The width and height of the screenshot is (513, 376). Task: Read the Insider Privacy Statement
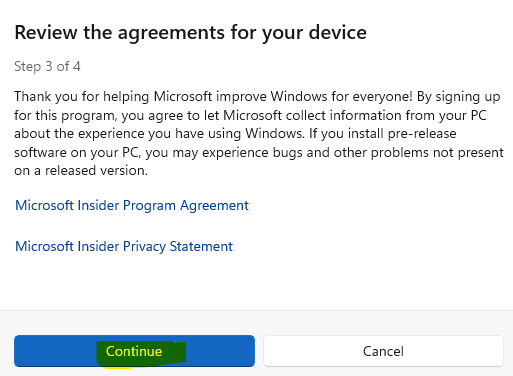(124, 247)
